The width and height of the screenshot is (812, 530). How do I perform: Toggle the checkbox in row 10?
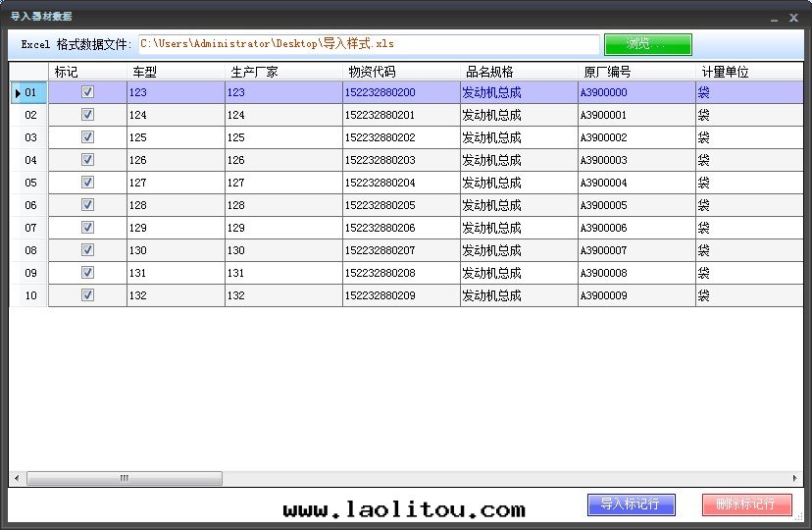[x=87, y=295]
